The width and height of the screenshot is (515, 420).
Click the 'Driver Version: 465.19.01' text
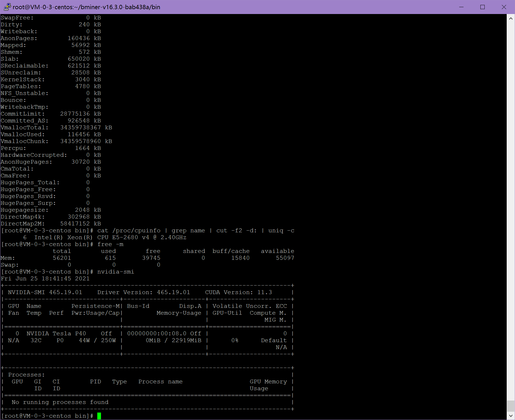[143, 292]
